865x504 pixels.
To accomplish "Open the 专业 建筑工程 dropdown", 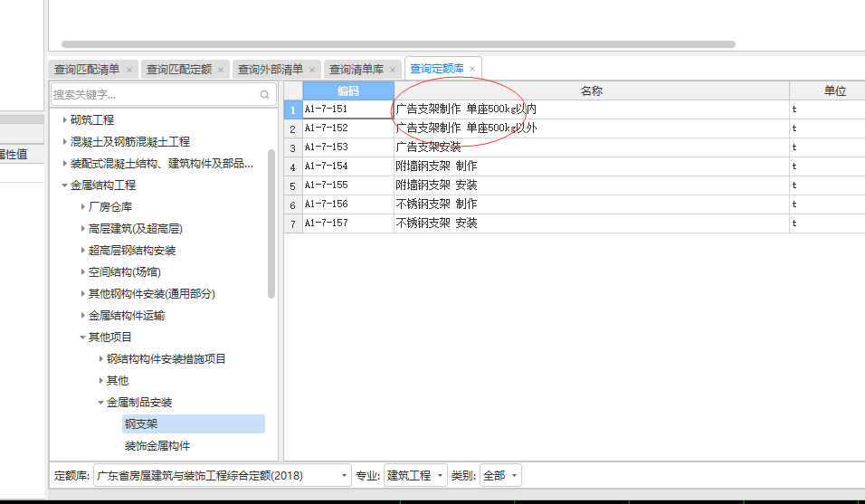I will 415,475.
